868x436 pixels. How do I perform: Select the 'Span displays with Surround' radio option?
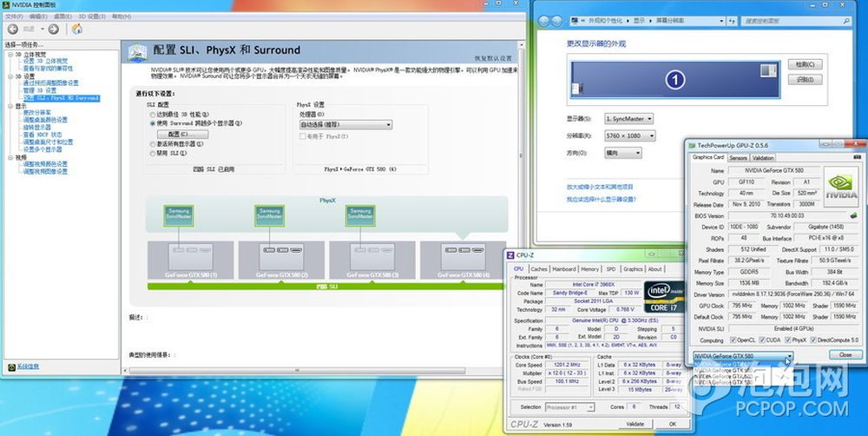click(x=153, y=124)
